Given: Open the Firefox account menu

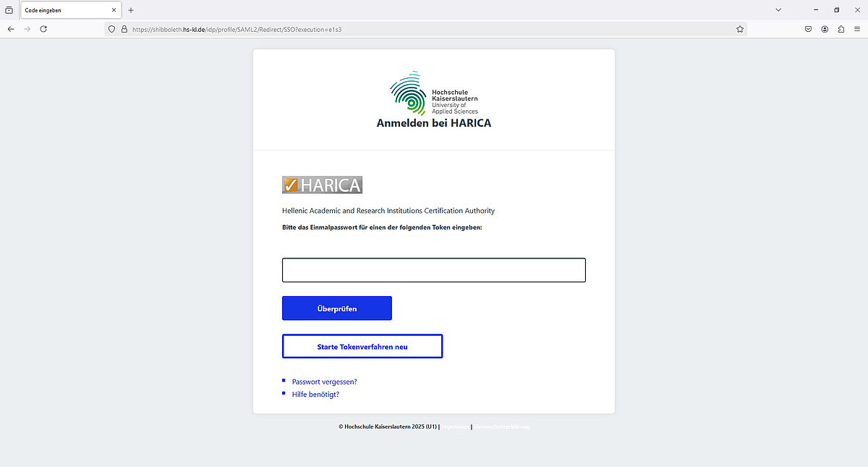Looking at the screenshot, I should [825, 29].
